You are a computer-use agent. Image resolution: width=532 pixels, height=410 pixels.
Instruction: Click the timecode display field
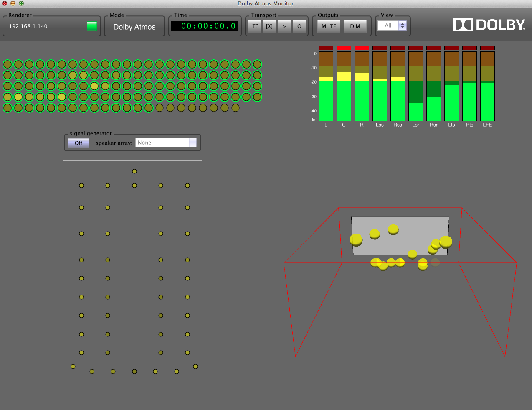(x=205, y=26)
